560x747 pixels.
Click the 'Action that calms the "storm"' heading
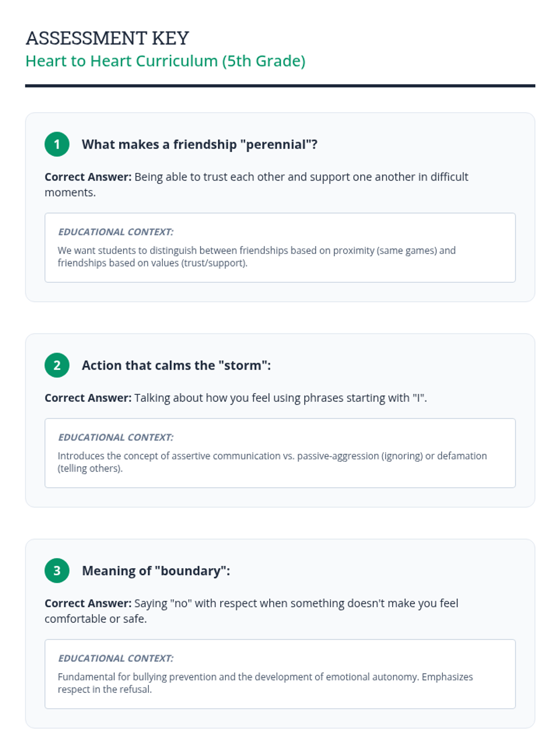tap(176, 365)
